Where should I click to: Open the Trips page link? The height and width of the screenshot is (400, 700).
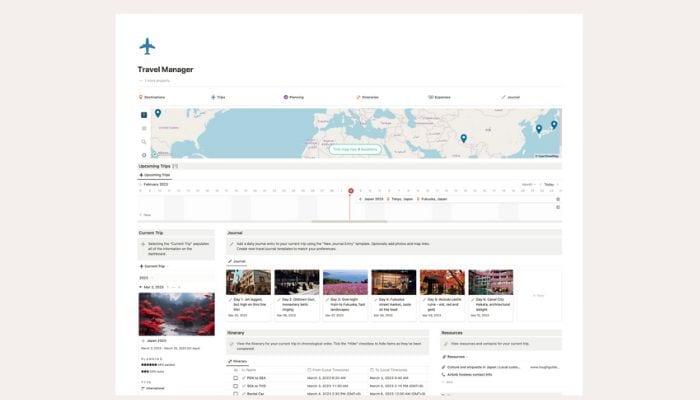(x=218, y=97)
